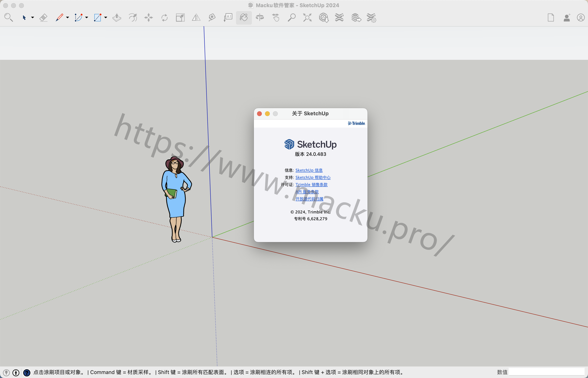The height and width of the screenshot is (378, 588).
Task: Click into the 数值 measurements field
Action: (x=547, y=372)
